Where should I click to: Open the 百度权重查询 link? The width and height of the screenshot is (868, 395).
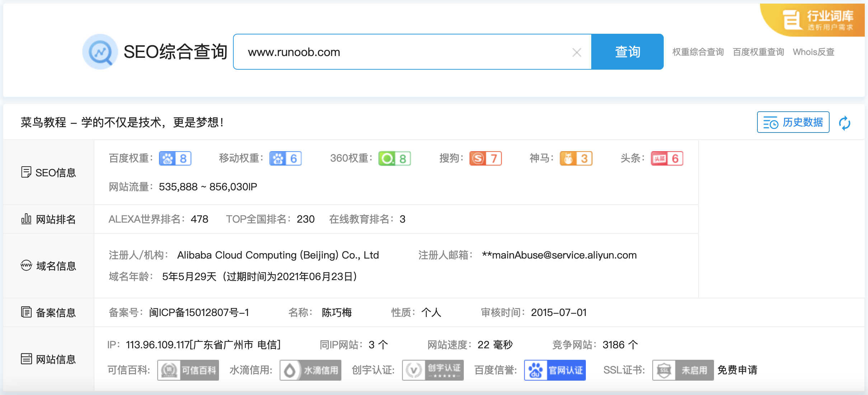(758, 52)
